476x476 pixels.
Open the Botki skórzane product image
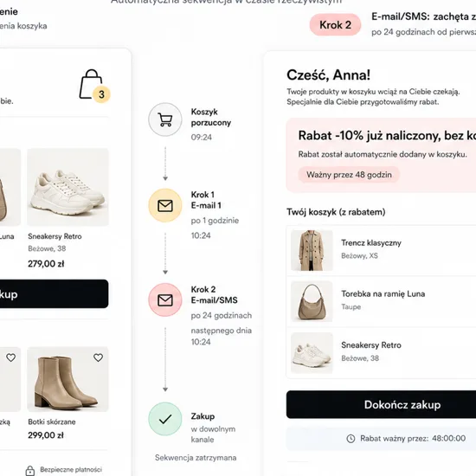tap(68, 379)
